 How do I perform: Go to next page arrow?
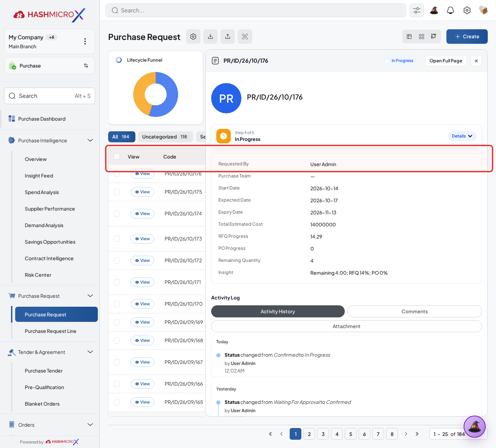tap(406, 434)
